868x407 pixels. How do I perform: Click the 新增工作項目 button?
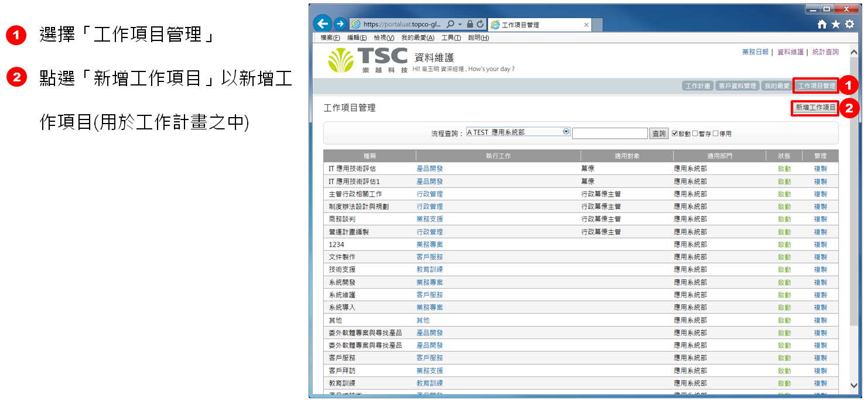[815, 108]
